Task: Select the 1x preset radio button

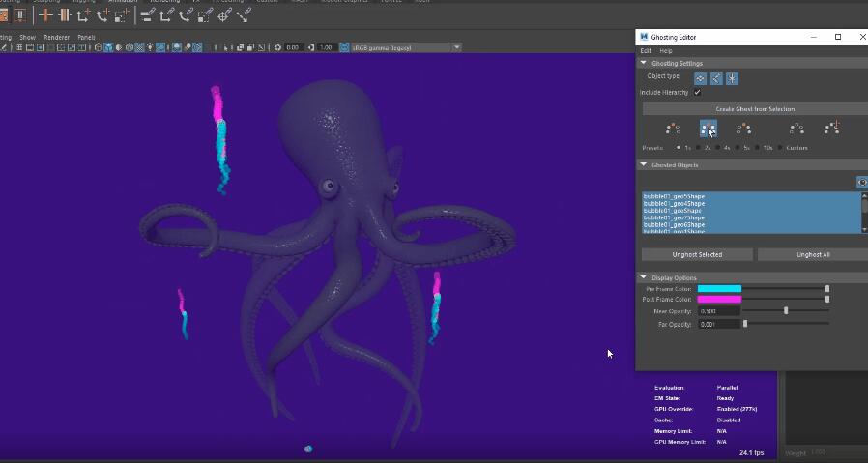Action: pyautogui.click(x=679, y=148)
